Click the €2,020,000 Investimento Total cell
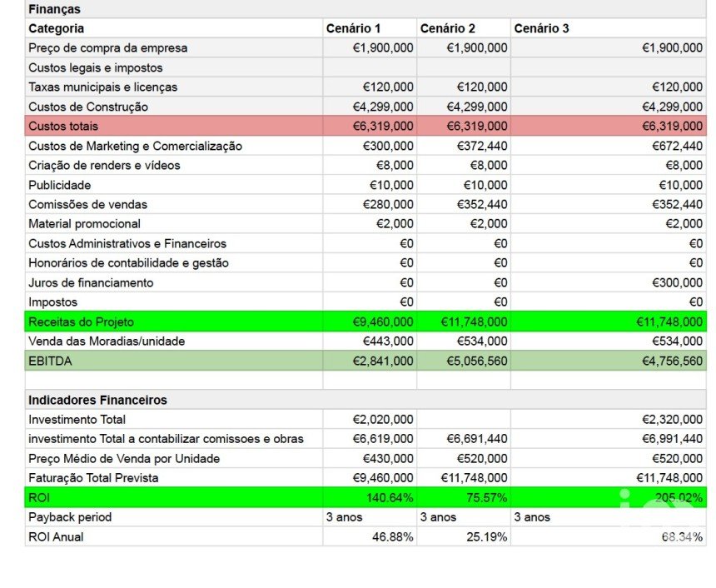 [383, 420]
